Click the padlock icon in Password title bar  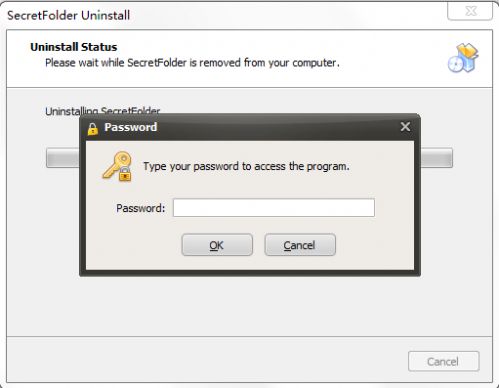93,129
